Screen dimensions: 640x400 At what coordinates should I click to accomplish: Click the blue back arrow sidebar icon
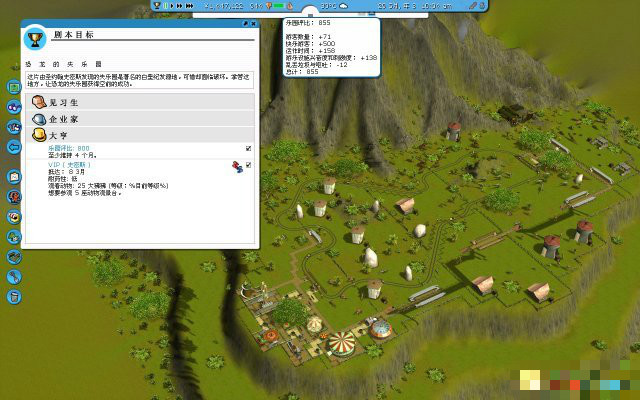click(x=14, y=147)
